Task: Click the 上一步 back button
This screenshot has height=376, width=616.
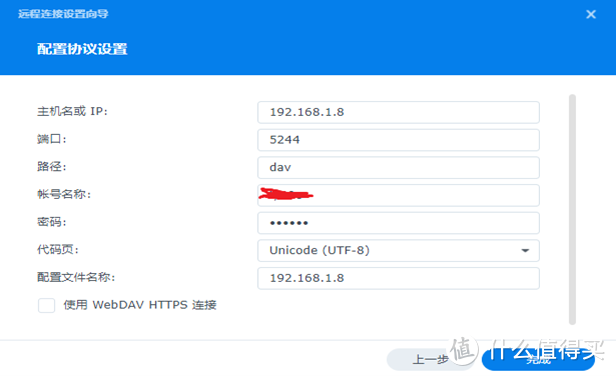Action: [430, 359]
